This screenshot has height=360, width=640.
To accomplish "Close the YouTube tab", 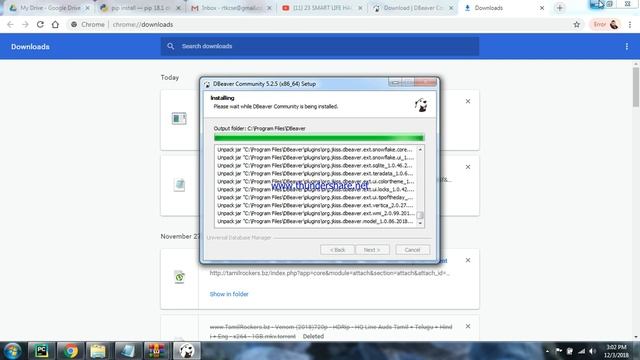I will pos(360,8).
